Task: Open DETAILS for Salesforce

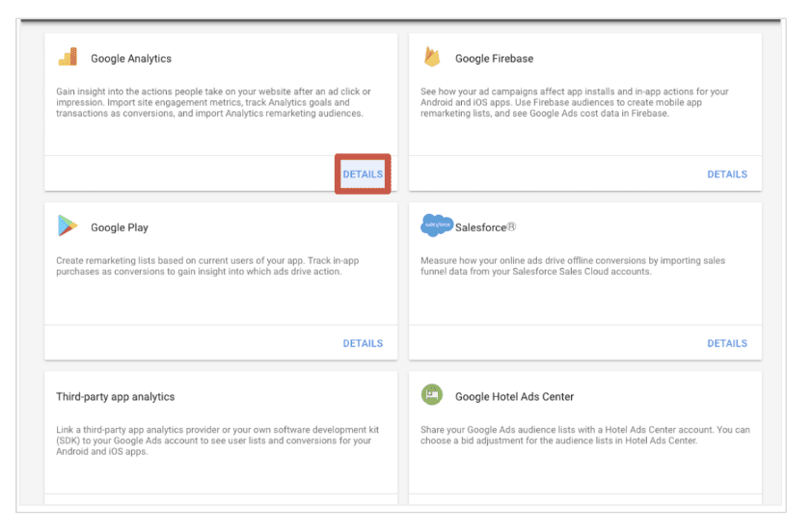Action: 727,343
